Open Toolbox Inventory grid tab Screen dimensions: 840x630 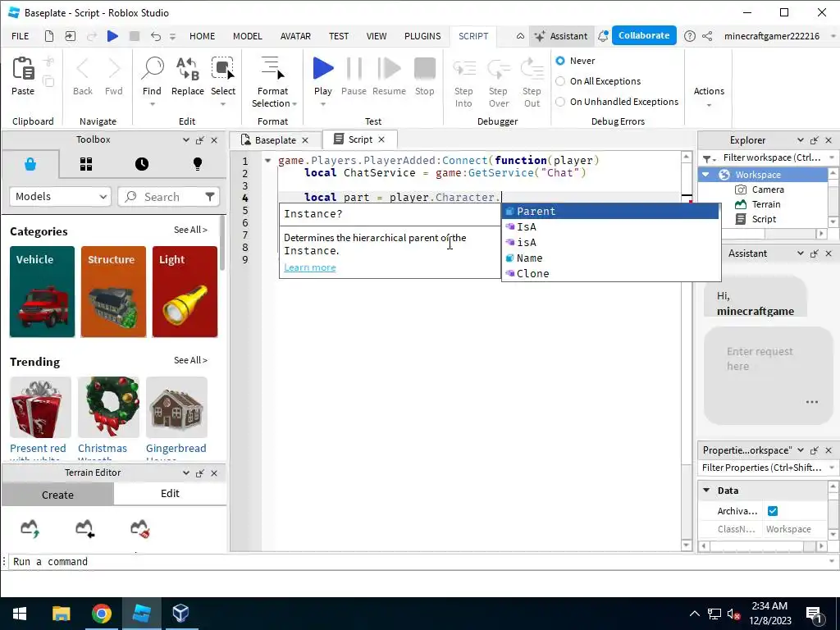click(86, 164)
